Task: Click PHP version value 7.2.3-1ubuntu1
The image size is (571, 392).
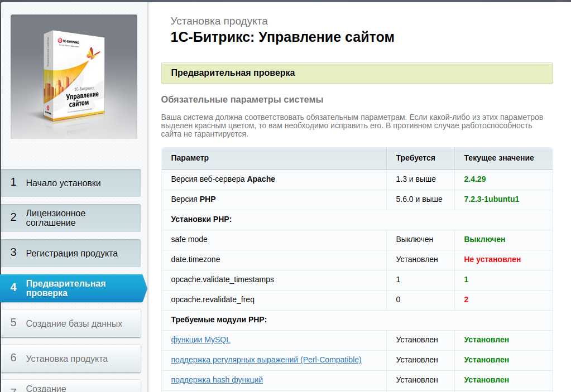Action: 491,199
